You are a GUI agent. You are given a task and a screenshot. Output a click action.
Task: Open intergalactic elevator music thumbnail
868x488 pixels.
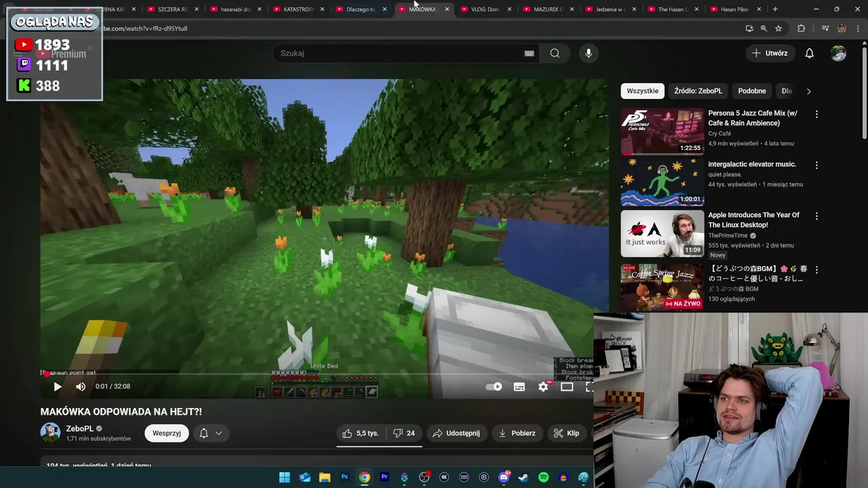point(663,182)
